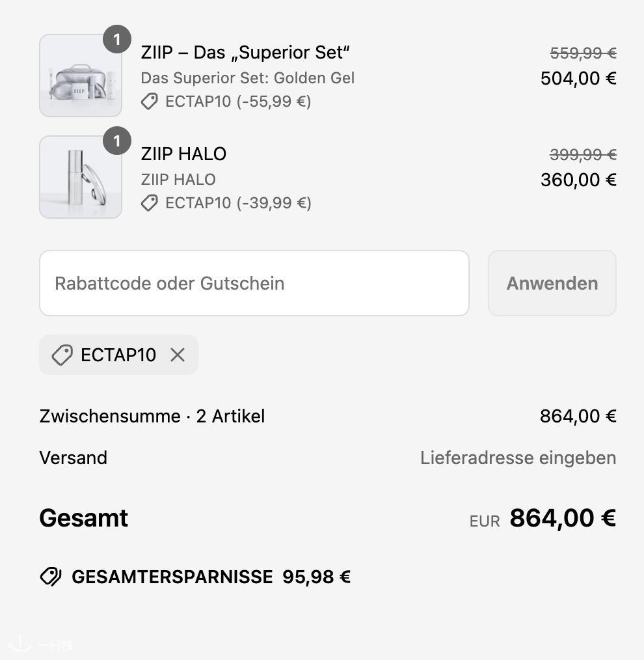Click the 504,00 € discounted price
Screen dimensions: 644x660
click(578, 78)
